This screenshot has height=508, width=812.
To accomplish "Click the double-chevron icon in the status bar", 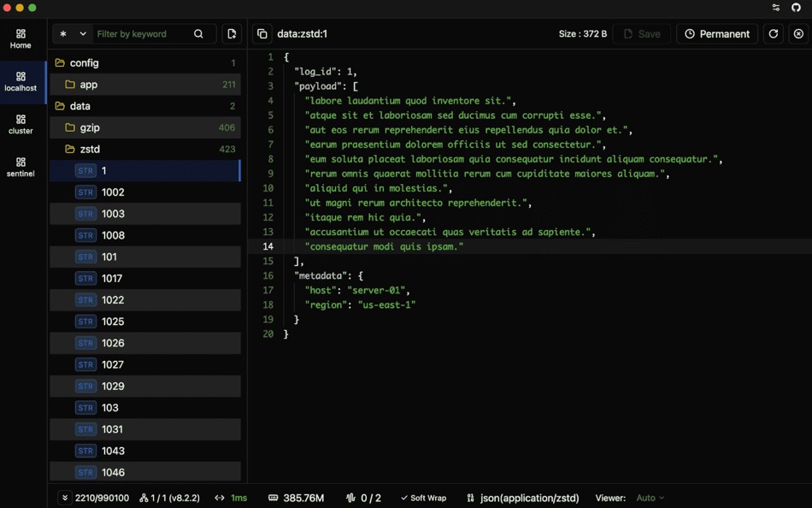I will pos(64,498).
